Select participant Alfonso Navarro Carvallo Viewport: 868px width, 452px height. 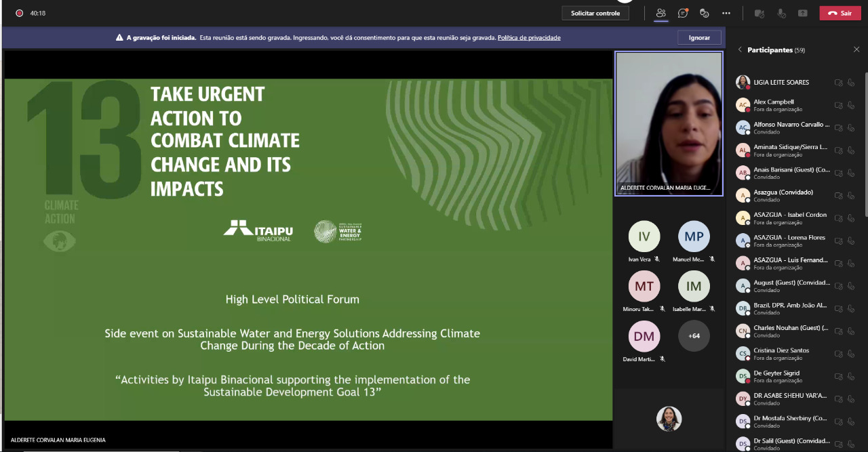[x=796, y=128]
